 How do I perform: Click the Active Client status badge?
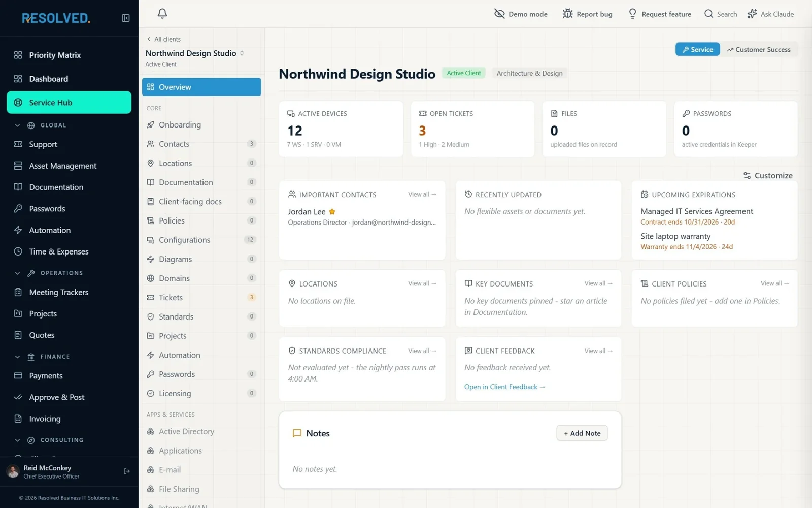click(464, 73)
